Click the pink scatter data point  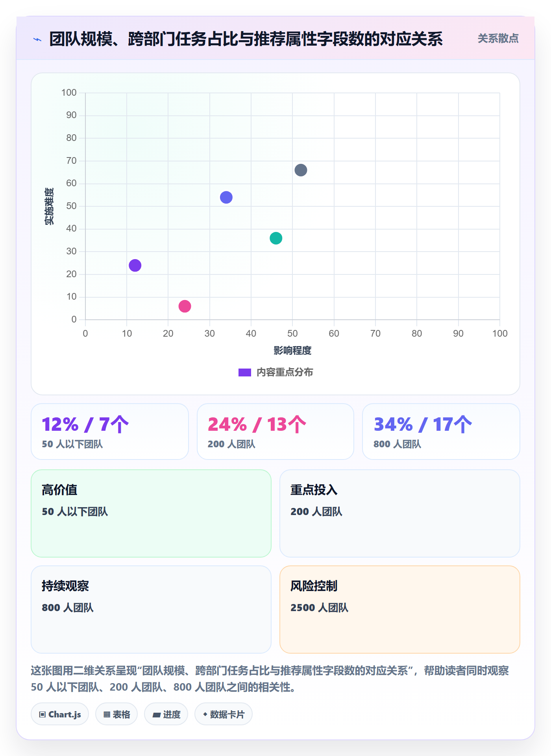[x=185, y=306]
